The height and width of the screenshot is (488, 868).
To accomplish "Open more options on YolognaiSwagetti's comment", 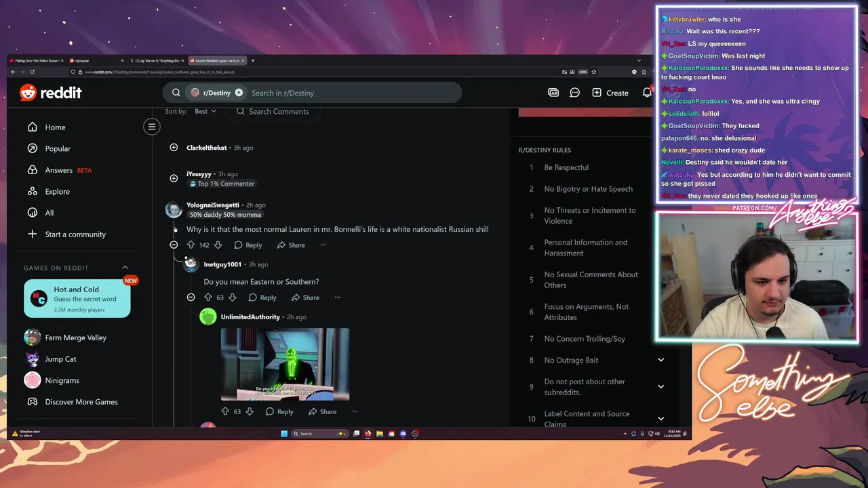I will tap(323, 245).
